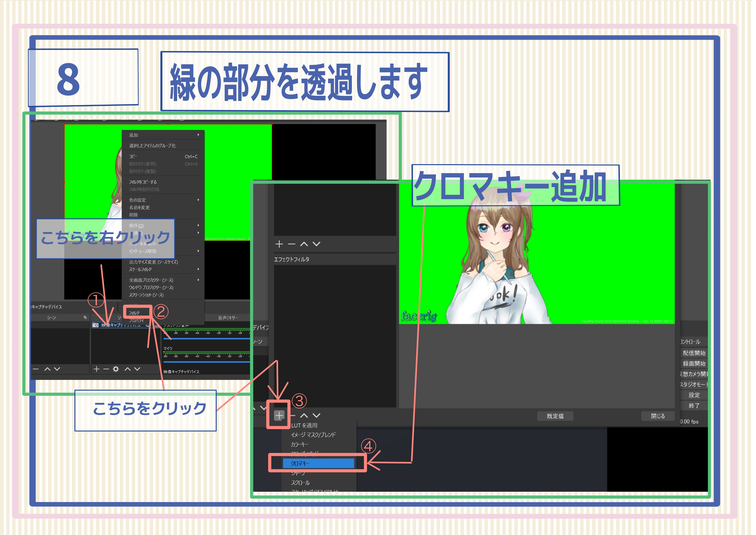756x535 pixels.
Task: Remove audio/video filter with upper minus icon
Action: click(x=291, y=244)
